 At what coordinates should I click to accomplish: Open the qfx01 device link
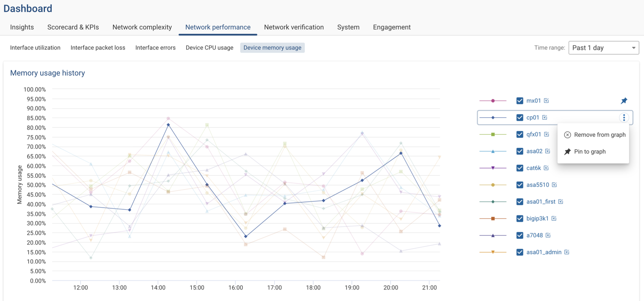point(534,134)
